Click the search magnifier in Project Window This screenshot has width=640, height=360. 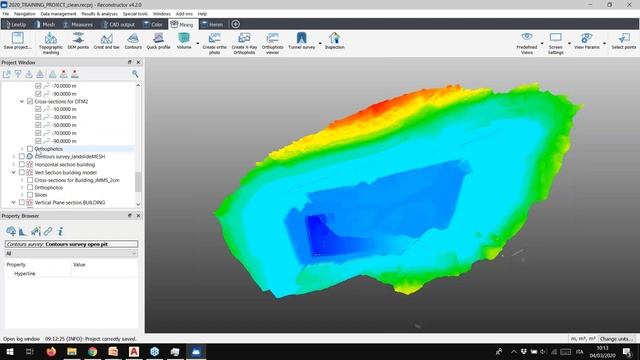click(135, 74)
